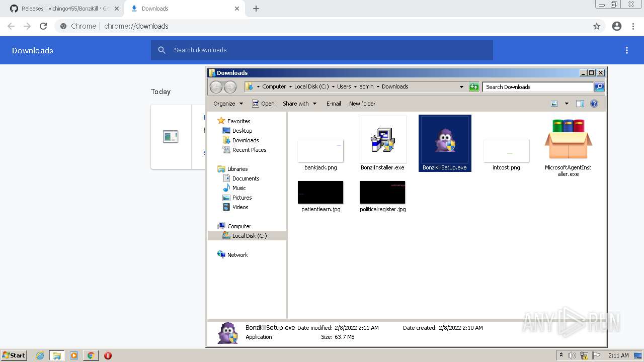Select the BonziInstaller.exe file icon

point(382,139)
